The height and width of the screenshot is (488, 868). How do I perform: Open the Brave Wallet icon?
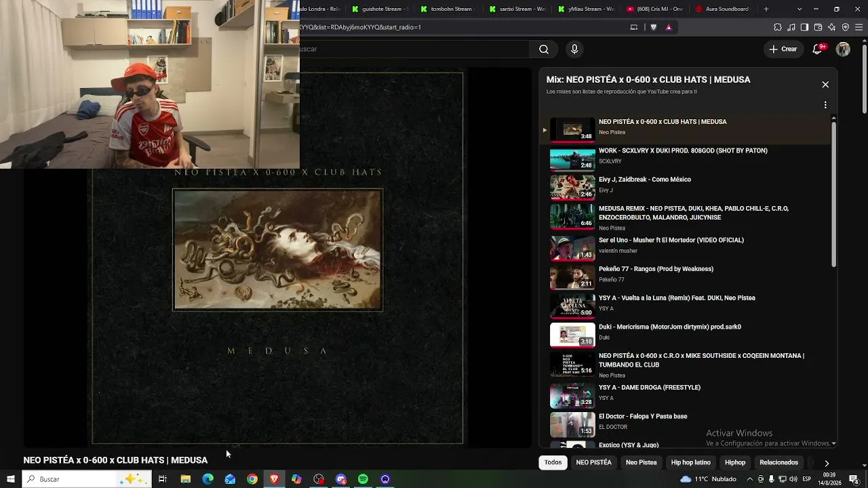pyautogui.click(x=818, y=27)
